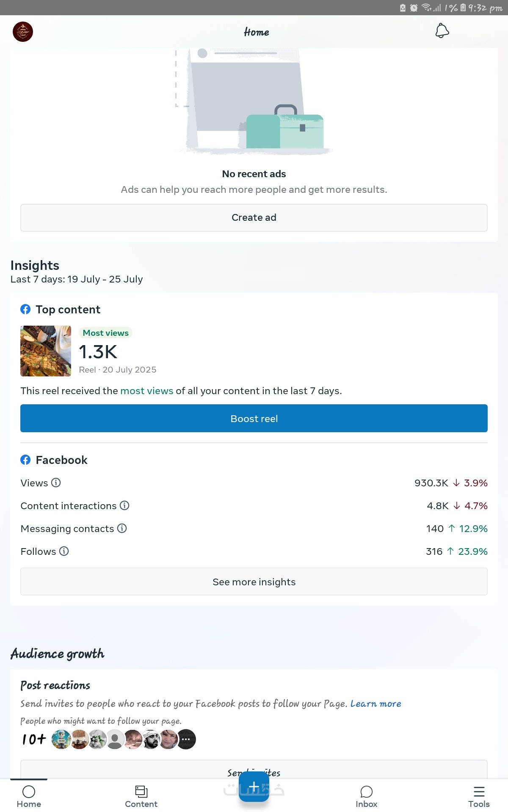
Task: Show info for Views metric
Action: click(56, 483)
